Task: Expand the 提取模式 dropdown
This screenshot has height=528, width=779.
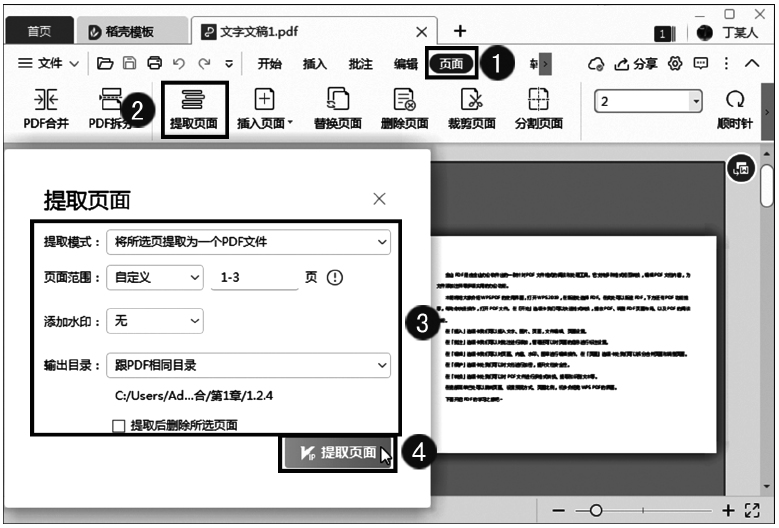Action: click(x=248, y=241)
